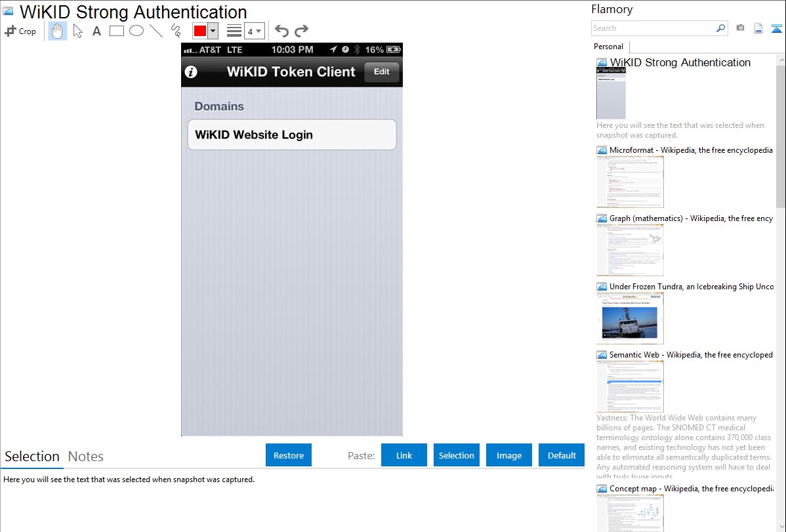Select the ellipse drawing tool
The image size is (786, 532).
pos(136,31)
